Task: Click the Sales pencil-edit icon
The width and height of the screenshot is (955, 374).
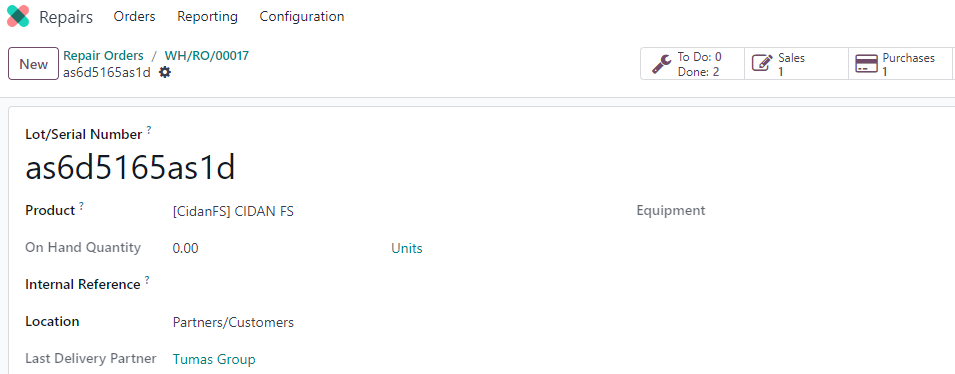Action: click(x=761, y=64)
